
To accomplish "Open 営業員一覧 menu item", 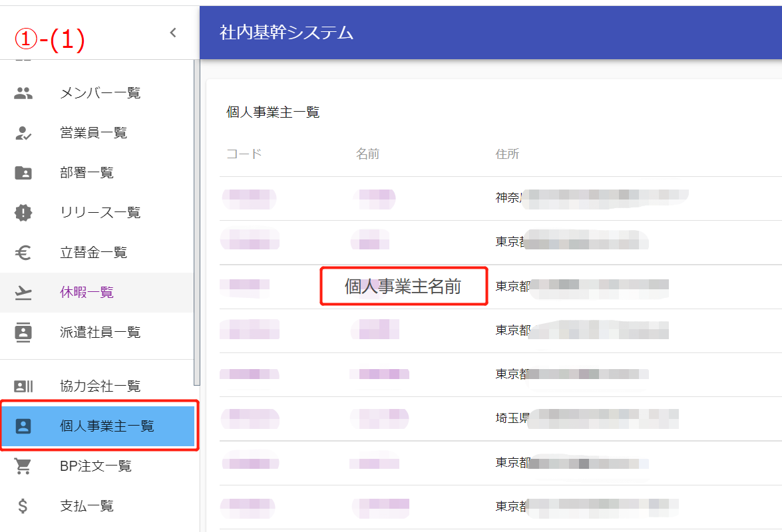I will (x=93, y=133).
